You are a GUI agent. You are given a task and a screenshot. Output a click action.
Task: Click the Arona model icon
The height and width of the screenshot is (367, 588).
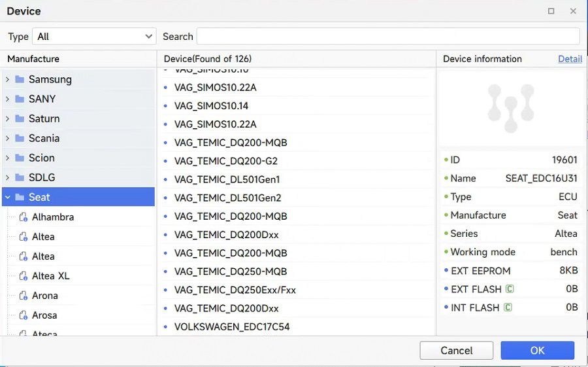24,296
